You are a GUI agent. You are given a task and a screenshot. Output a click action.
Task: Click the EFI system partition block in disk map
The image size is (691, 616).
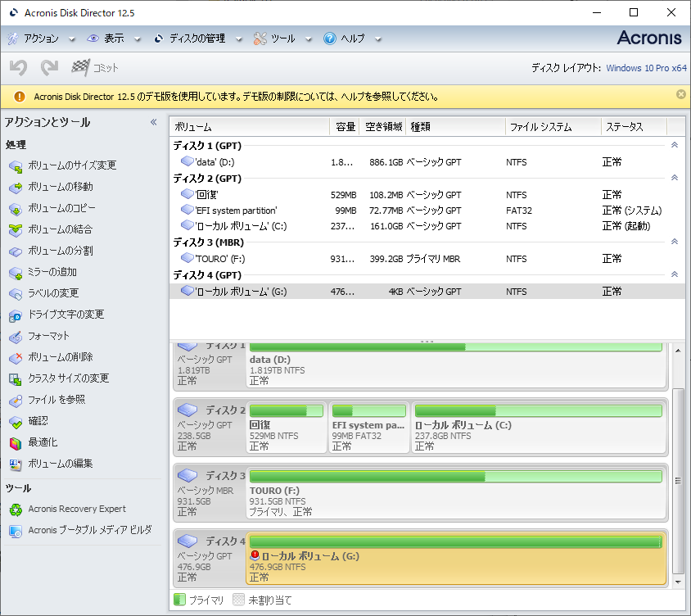point(369,428)
